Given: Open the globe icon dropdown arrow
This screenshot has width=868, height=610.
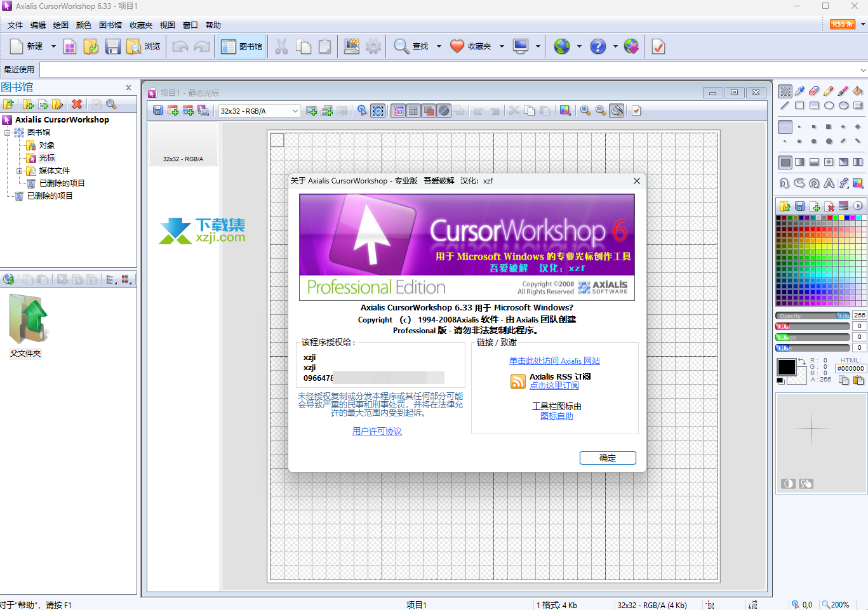Looking at the screenshot, I should 579,46.
